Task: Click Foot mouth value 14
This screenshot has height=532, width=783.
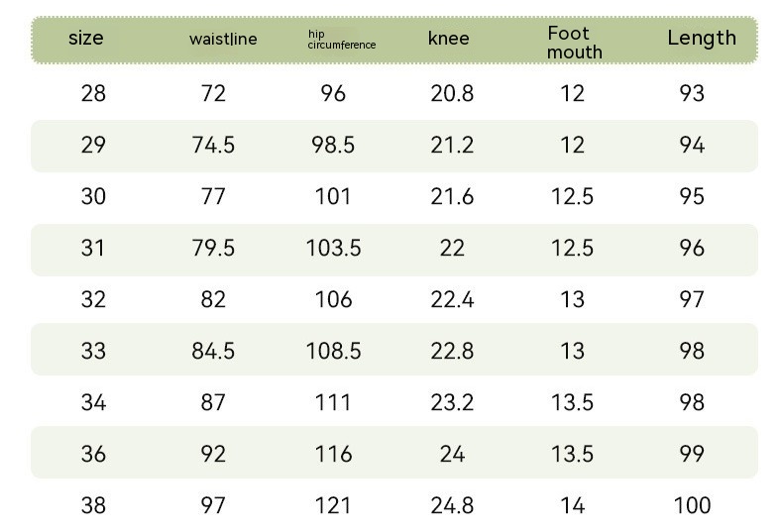Action: [x=572, y=506]
